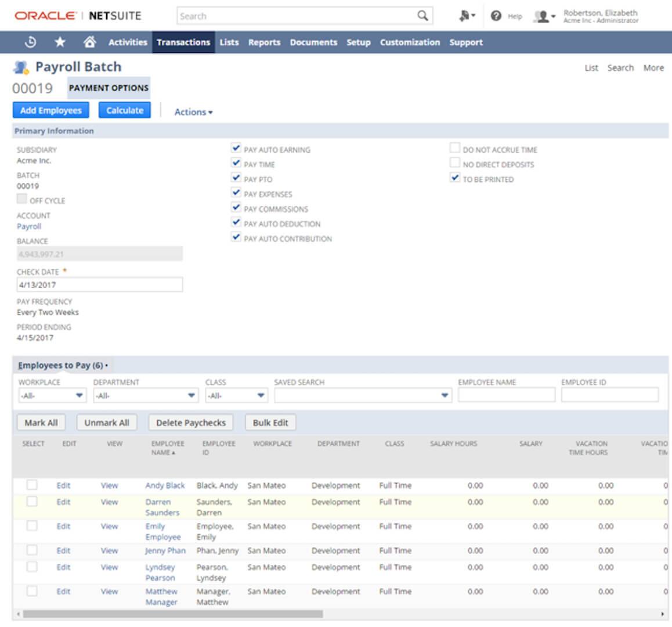The width and height of the screenshot is (672, 627).
Task: Open the Lists menu
Action: coord(229,42)
